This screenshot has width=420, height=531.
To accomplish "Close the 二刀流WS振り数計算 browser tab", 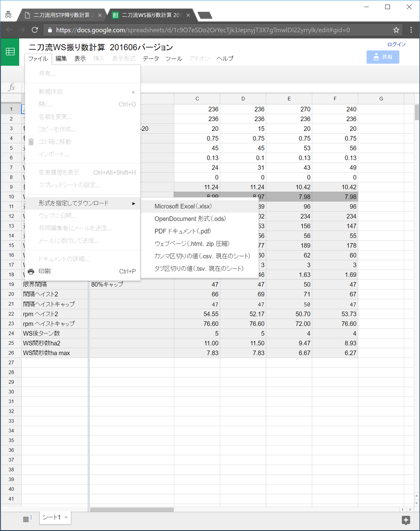I will coord(188,15).
